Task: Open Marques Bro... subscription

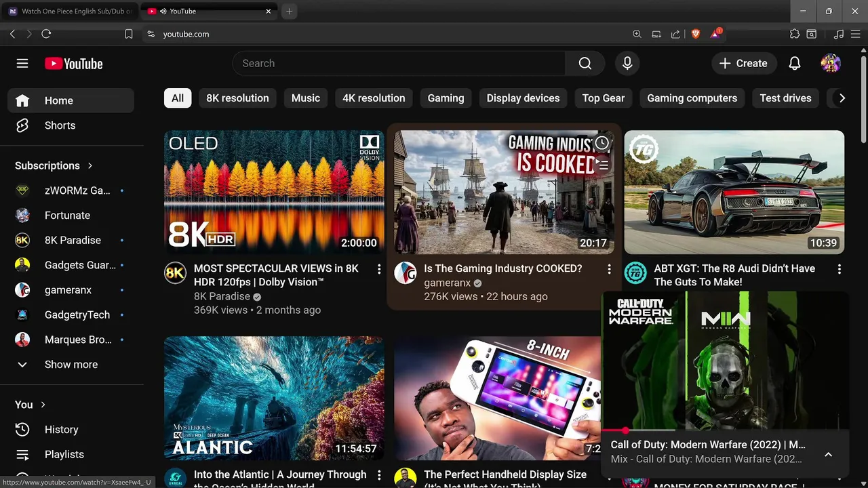Action: click(x=71, y=340)
